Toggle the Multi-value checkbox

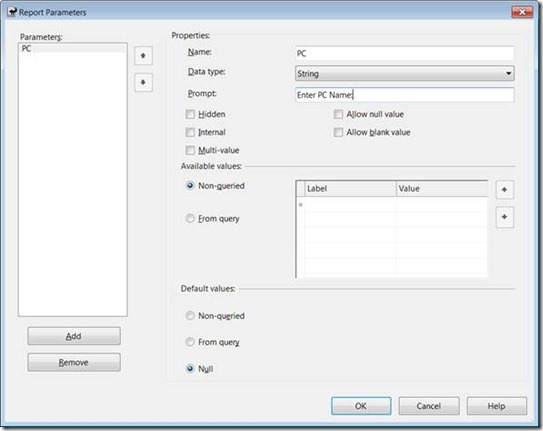pos(190,150)
